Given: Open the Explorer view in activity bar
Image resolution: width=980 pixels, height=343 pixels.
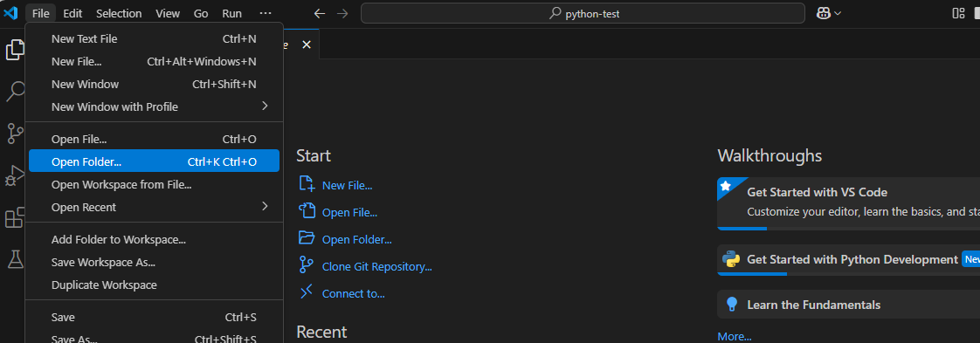Looking at the screenshot, I should click(15, 50).
